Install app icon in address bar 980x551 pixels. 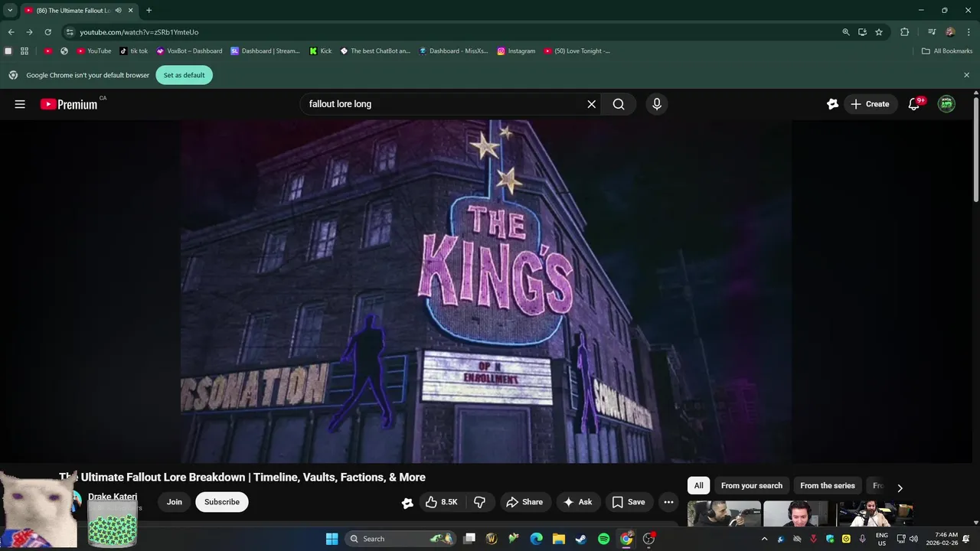tap(862, 32)
